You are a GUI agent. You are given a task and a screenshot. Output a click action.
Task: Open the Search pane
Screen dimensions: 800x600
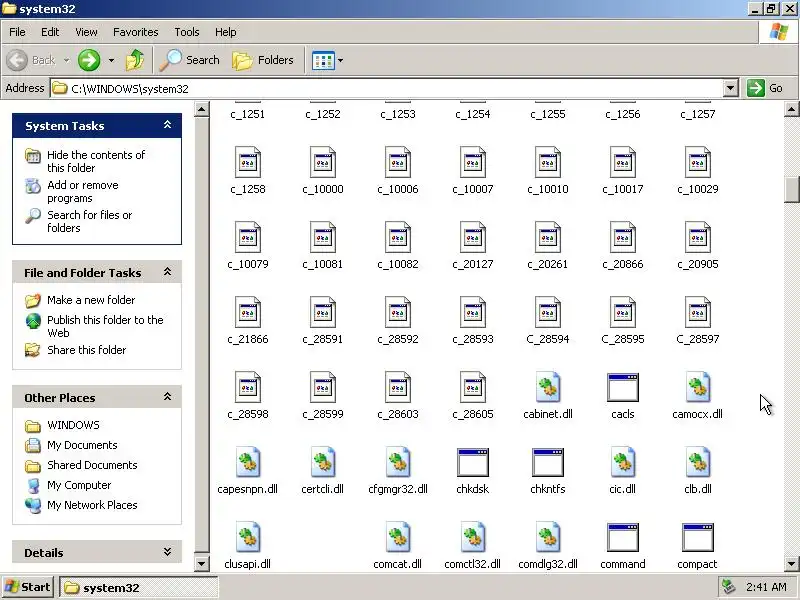[189, 60]
